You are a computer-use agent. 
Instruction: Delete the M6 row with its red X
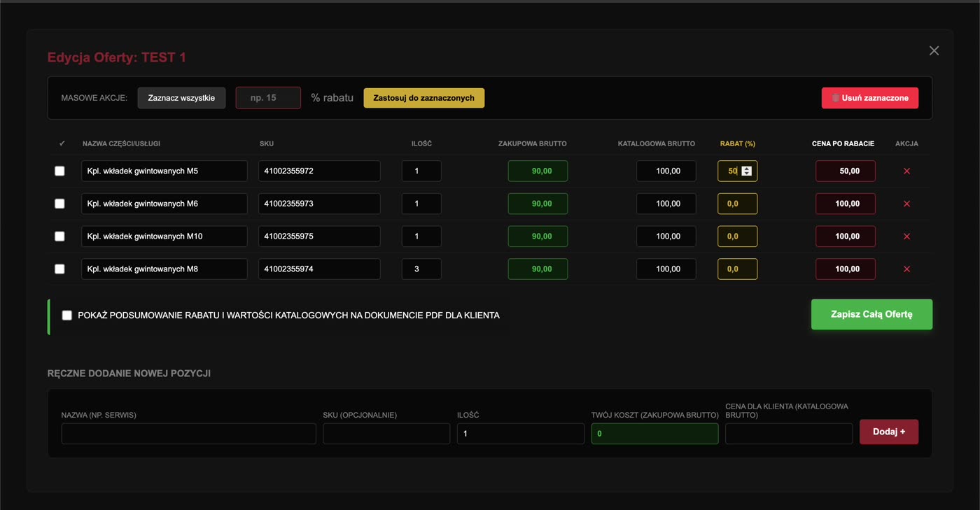(906, 204)
